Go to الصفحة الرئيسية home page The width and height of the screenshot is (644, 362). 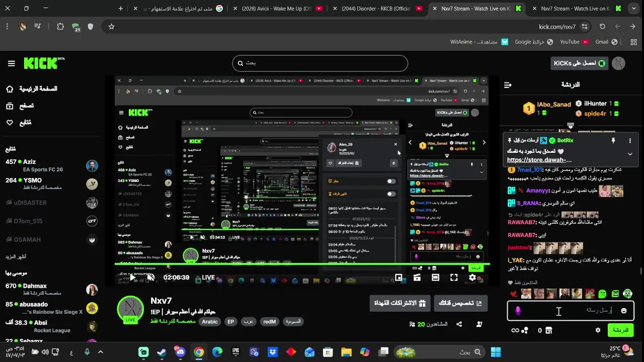[32, 89]
